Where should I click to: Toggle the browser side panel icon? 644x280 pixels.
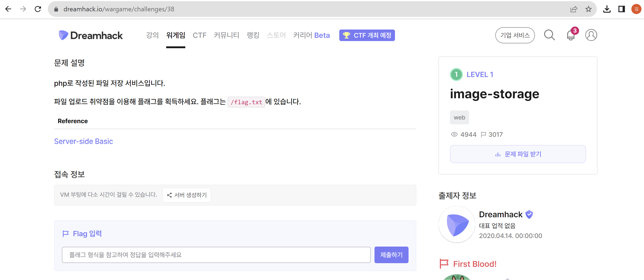click(621, 9)
